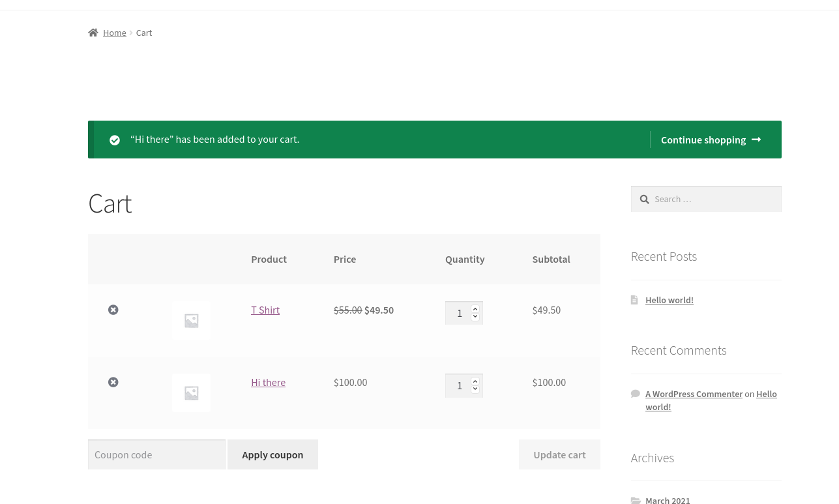Remove T Shirt from the cart
This screenshot has height=504, width=839.
coord(113,310)
